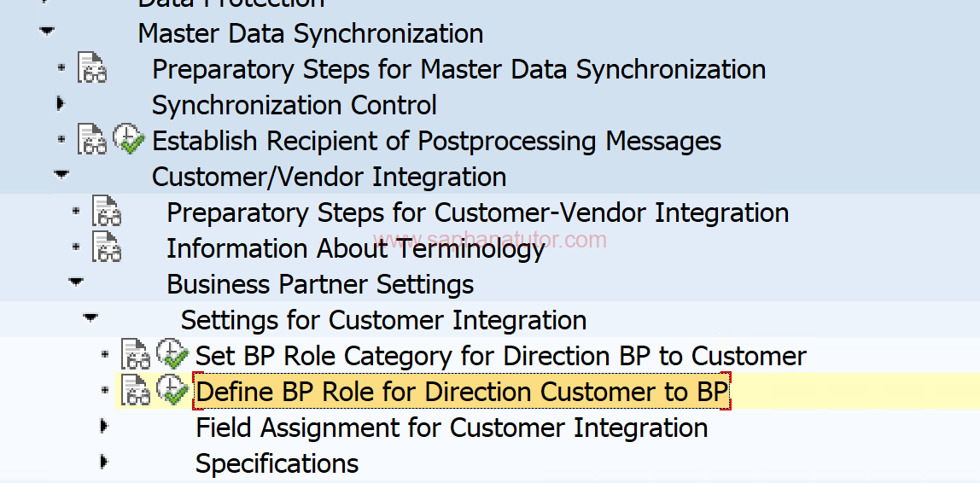Open documentation icon for Information About Terminology

tap(106, 246)
